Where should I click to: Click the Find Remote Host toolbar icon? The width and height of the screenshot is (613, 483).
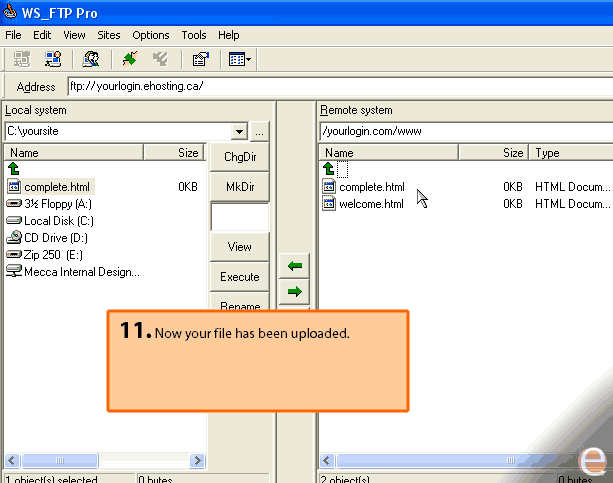point(91,59)
